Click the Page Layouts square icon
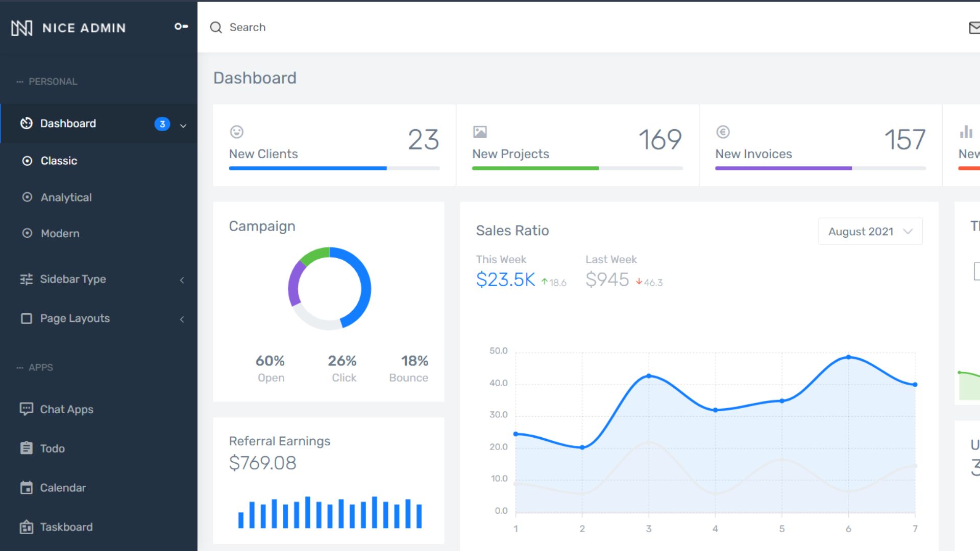 pos(26,318)
